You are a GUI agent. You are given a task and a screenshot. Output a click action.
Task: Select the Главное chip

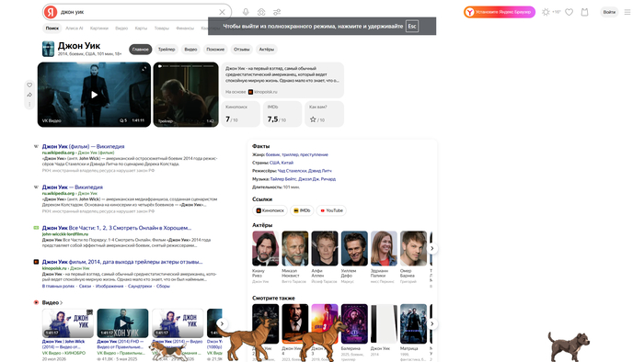pyautogui.click(x=141, y=50)
